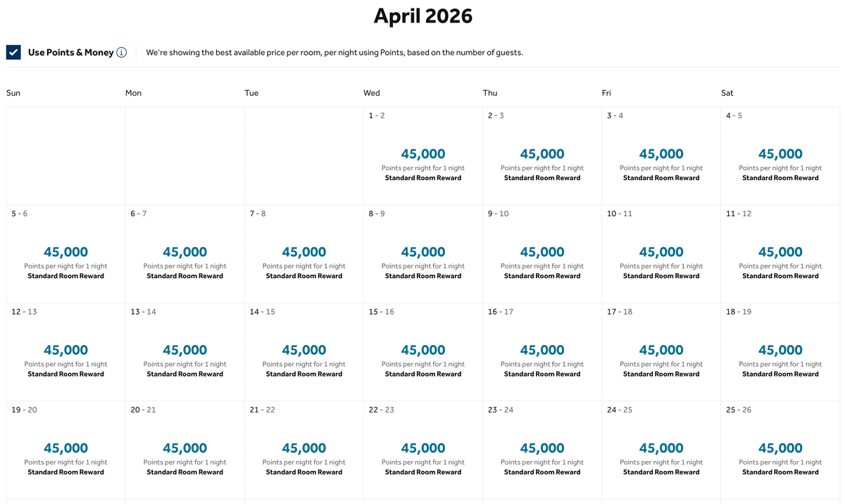Pick the April 11 - 12 date cell
This screenshot has width=845, height=504.
tap(780, 253)
